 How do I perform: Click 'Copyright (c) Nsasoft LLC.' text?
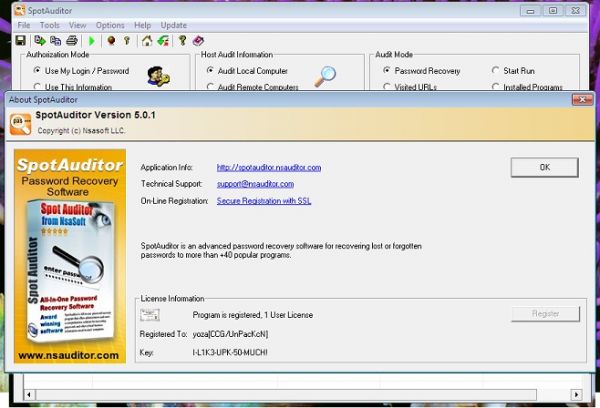[81, 131]
